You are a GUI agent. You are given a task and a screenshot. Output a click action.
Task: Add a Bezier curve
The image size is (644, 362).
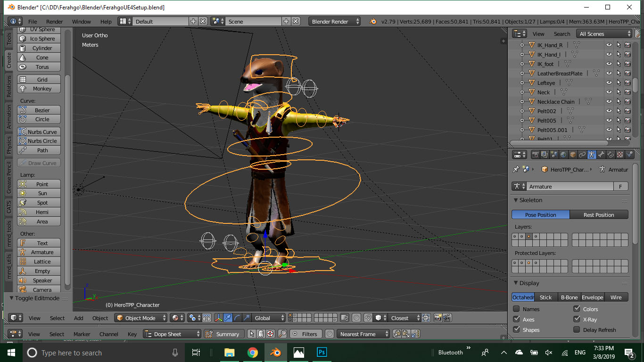(39, 110)
